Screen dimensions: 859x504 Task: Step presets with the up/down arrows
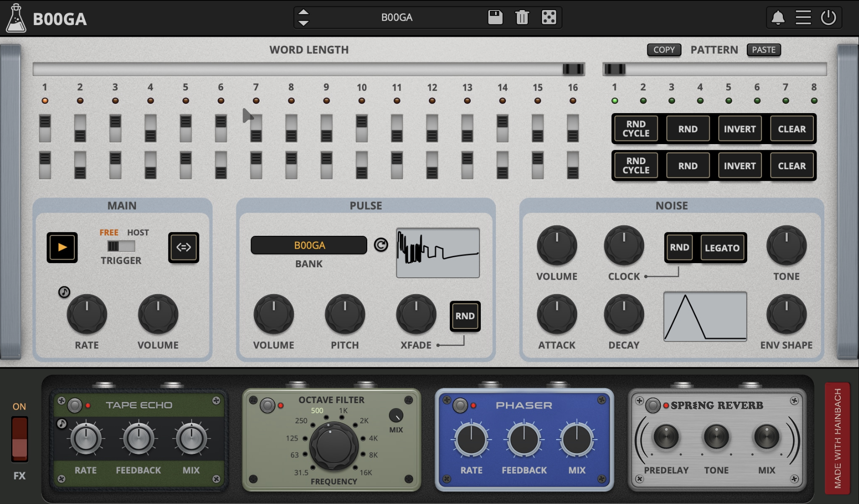point(303,17)
